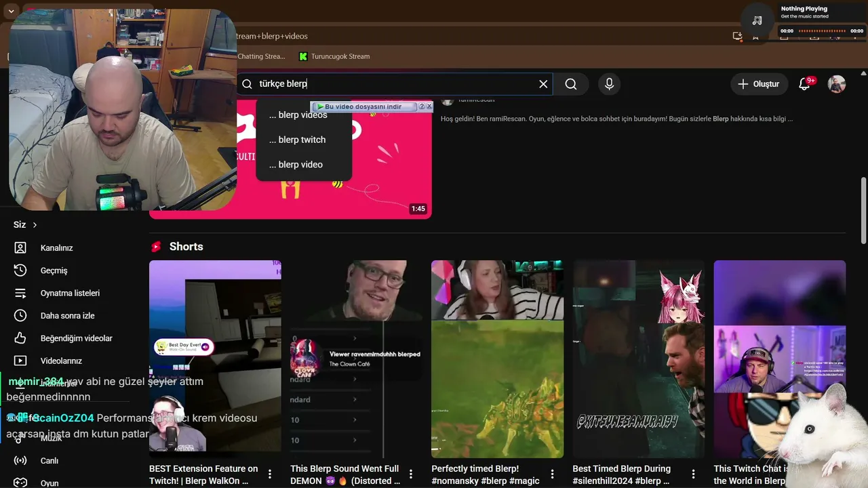868x488 pixels.
Task: Open 'BEST Extension Feature on Twitch!' title
Action: tap(203, 474)
